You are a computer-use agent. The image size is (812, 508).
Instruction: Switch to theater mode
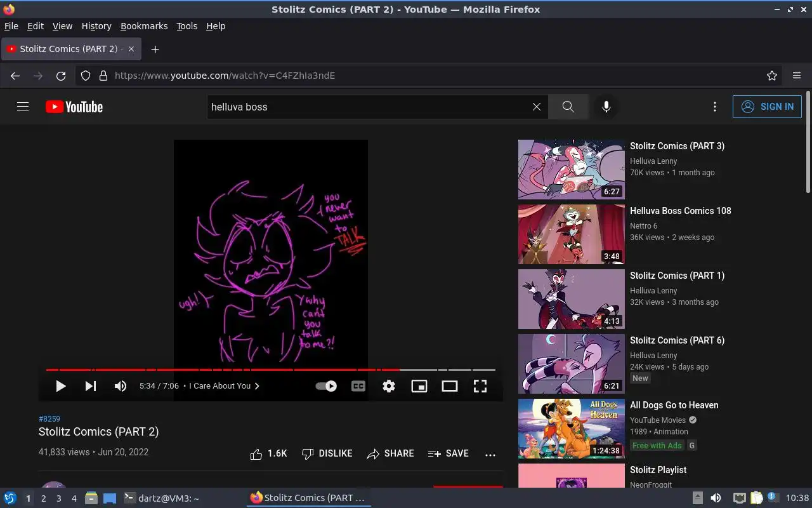click(x=450, y=386)
